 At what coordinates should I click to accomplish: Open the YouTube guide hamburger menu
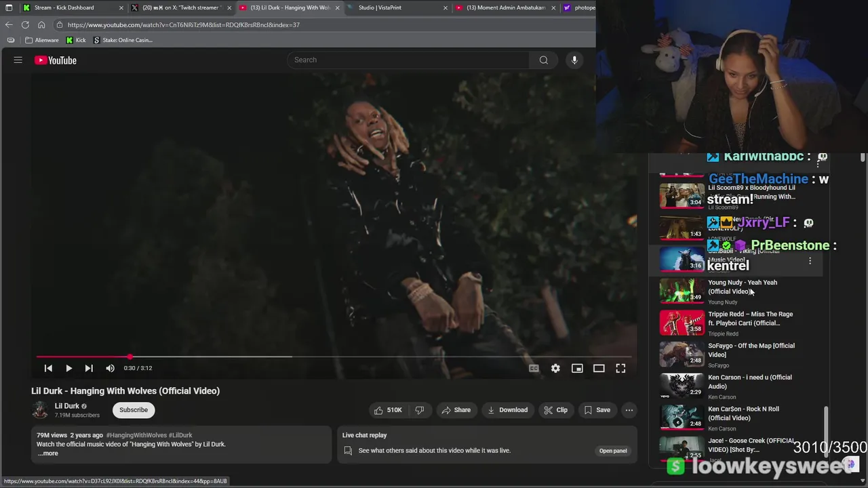pos(18,60)
